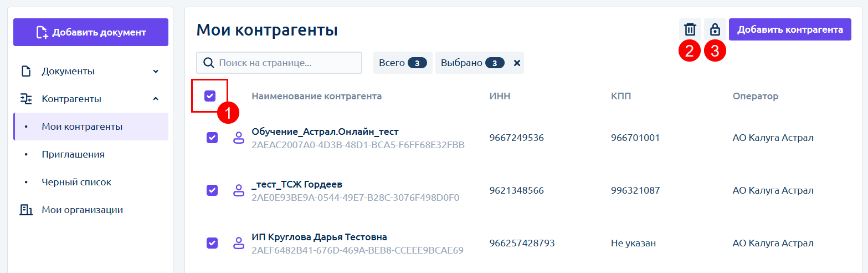Click the Мои организации building icon
The height and width of the screenshot is (273, 868).
25,210
